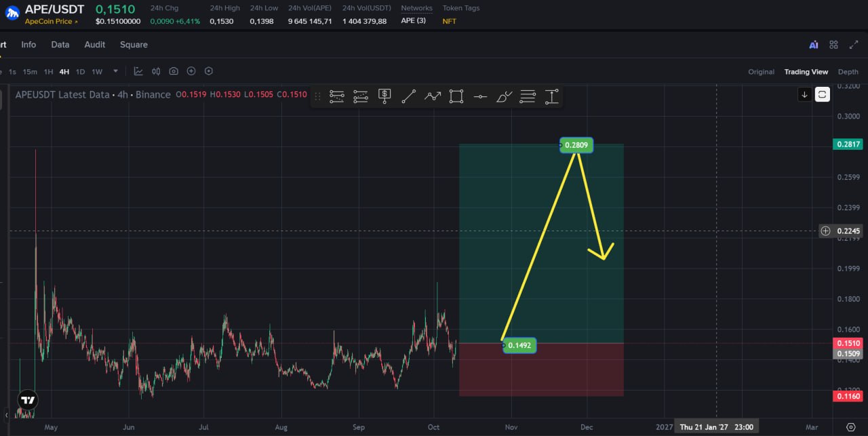Grab the drawing toolbar's dotted handle
868x436 pixels.
(x=317, y=97)
